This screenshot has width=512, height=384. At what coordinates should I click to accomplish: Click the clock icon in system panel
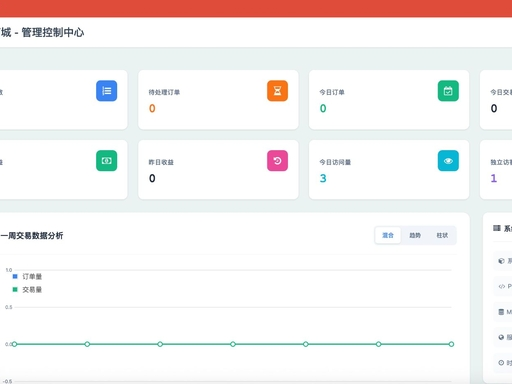click(x=501, y=363)
